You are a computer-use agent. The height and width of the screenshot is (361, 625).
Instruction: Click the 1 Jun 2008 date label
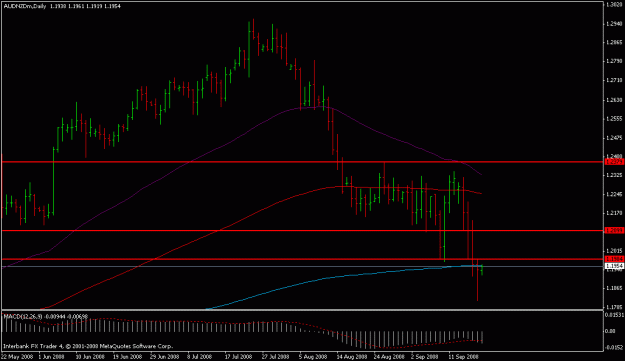click(x=51, y=357)
